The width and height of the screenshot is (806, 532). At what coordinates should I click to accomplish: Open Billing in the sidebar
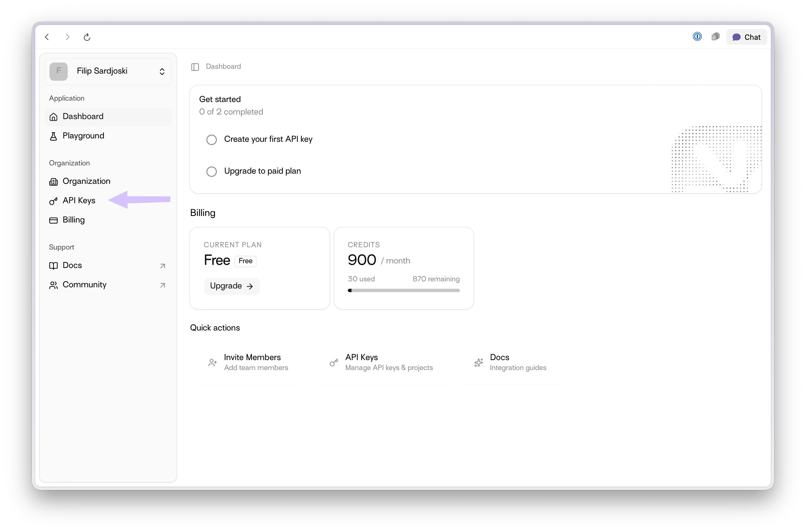[x=108, y=220]
